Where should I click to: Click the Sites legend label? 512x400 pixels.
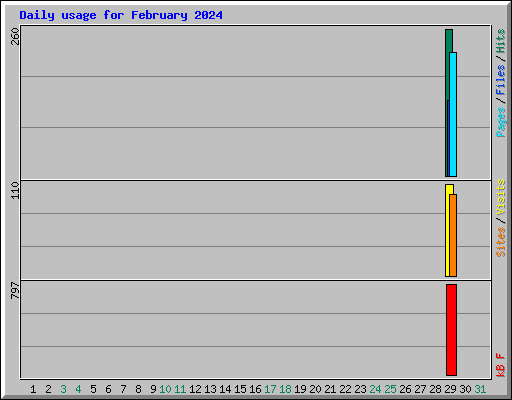(x=500, y=242)
